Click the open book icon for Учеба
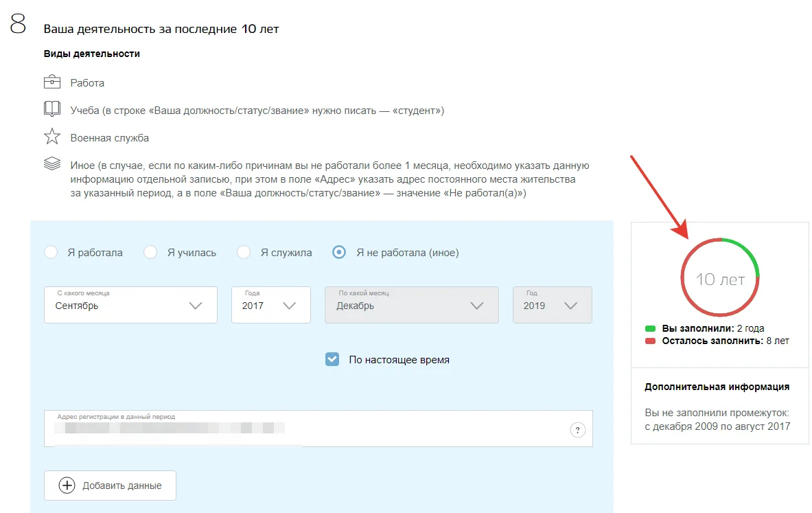The width and height of the screenshot is (812, 513). click(51, 109)
